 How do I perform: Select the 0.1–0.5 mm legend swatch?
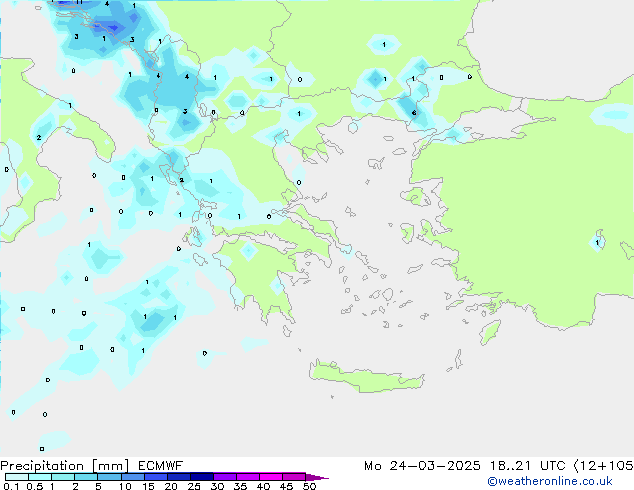tap(17, 477)
